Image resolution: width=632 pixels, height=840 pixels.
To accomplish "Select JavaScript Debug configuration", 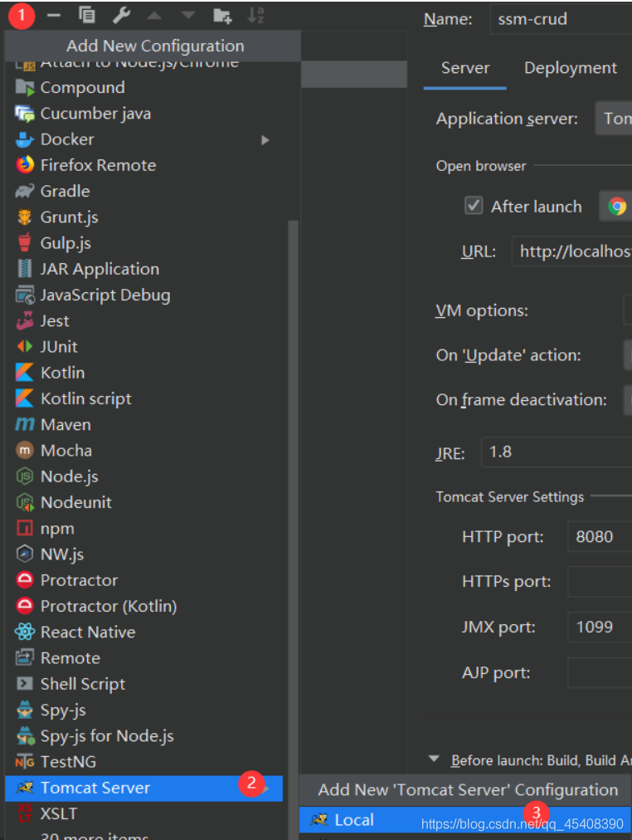I will click(x=143, y=295).
